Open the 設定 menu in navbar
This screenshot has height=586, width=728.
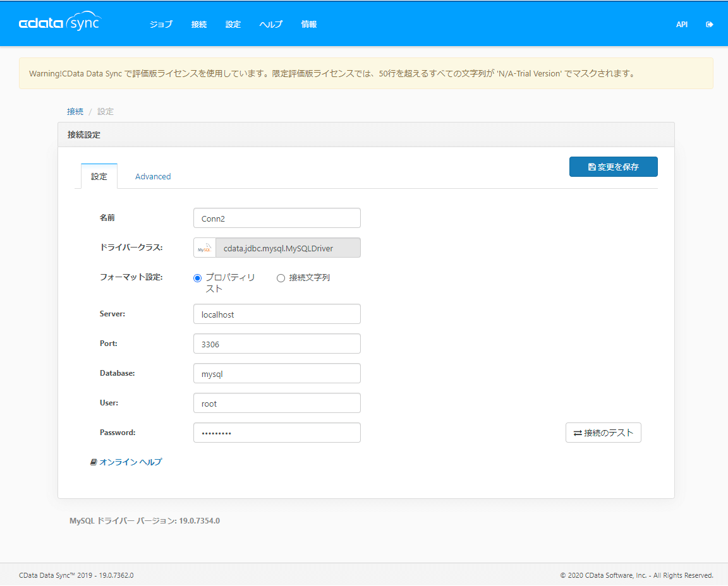[233, 25]
